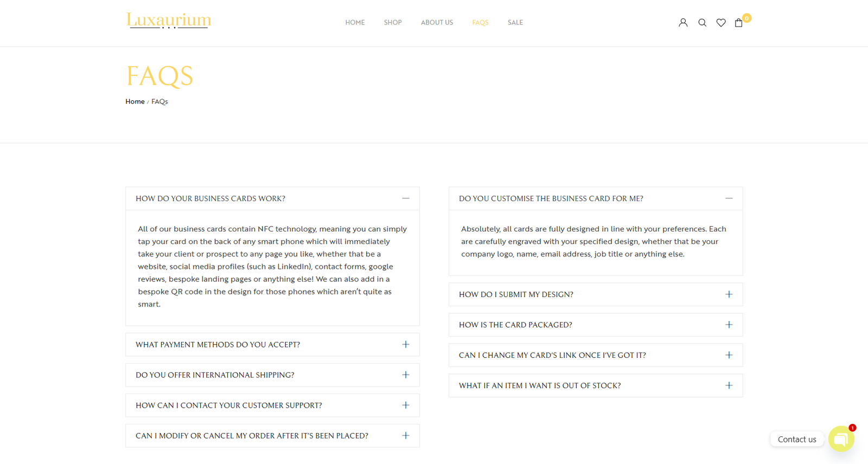Expand 'How can I contact your customer support?'
This screenshot has width=868, height=464.
point(272,405)
